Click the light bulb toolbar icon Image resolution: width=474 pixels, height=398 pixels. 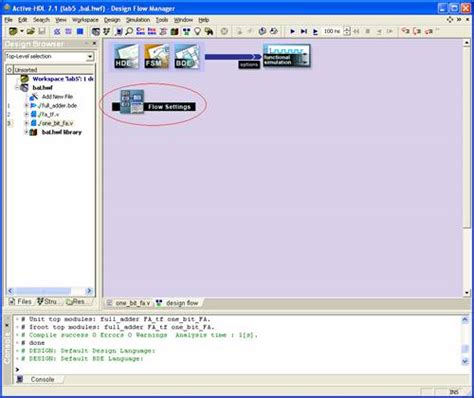tap(197, 31)
